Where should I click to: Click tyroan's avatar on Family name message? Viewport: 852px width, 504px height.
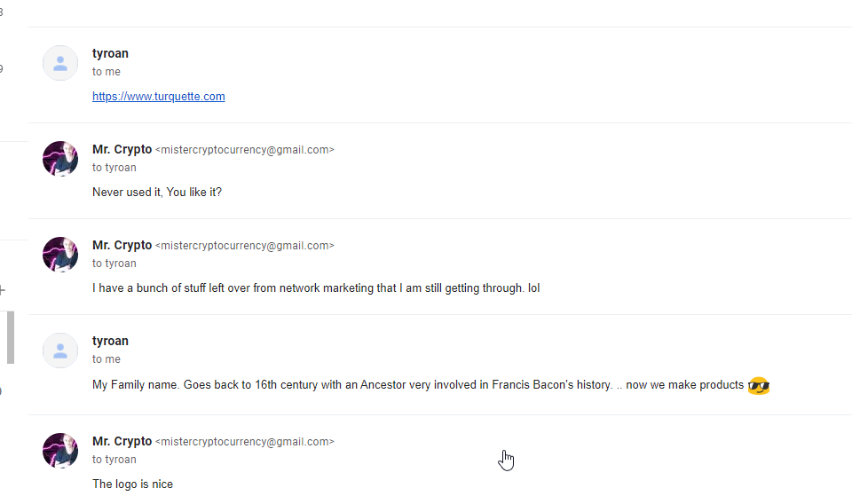(60, 350)
